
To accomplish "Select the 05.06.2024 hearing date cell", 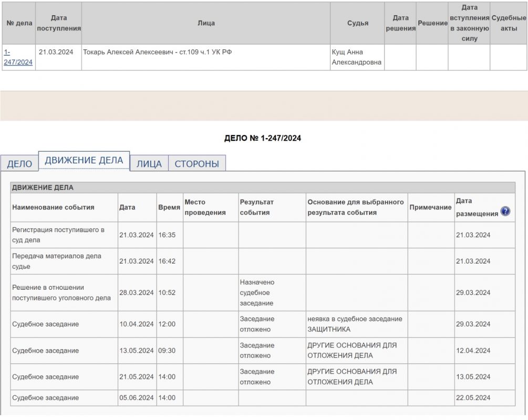I will point(137,397).
